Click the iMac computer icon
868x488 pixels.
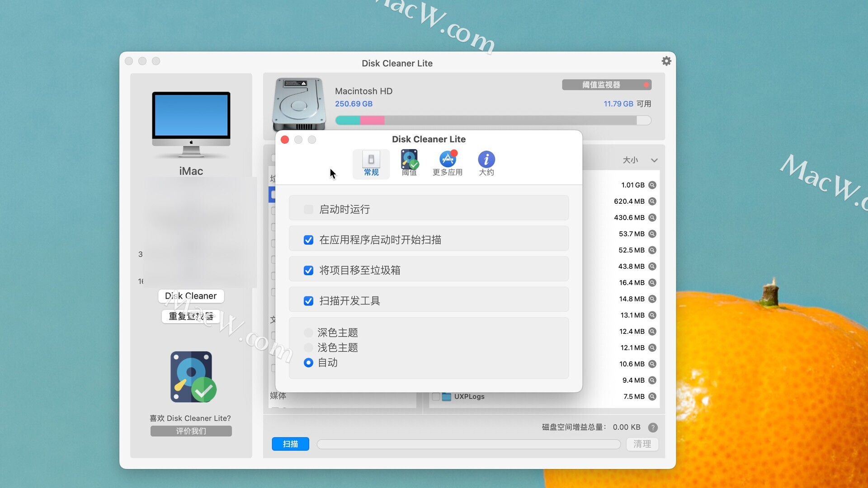click(x=191, y=125)
